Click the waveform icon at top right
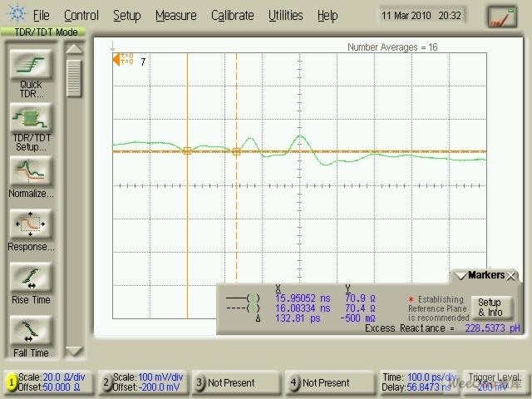The image size is (532, 399). 501,16
